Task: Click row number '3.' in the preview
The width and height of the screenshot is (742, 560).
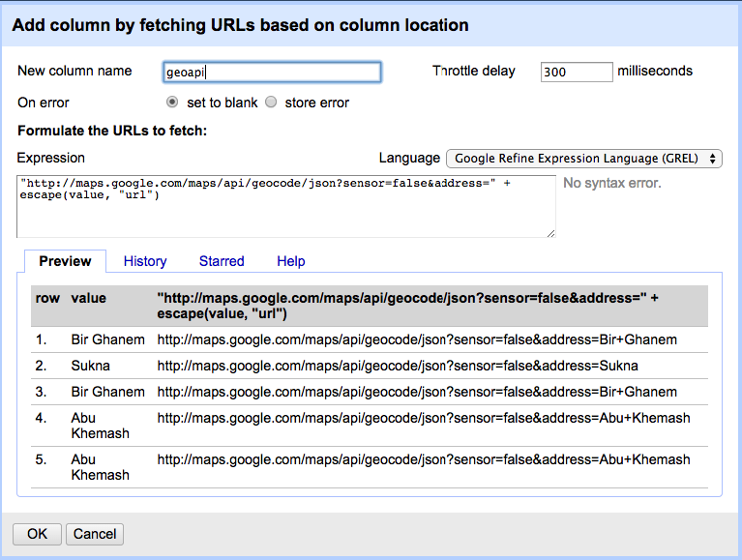Action: [x=42, y=392]
